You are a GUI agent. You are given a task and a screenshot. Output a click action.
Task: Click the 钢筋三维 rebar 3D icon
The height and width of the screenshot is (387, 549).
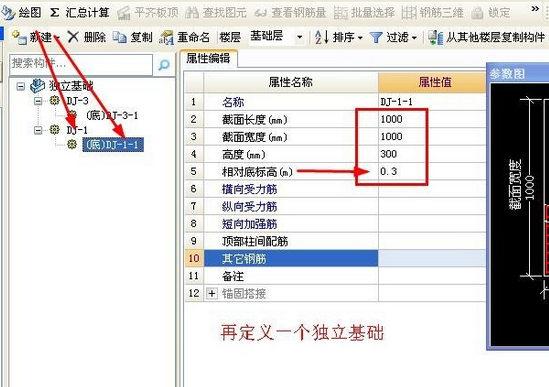pyautogui.click(x=409, y=13)
